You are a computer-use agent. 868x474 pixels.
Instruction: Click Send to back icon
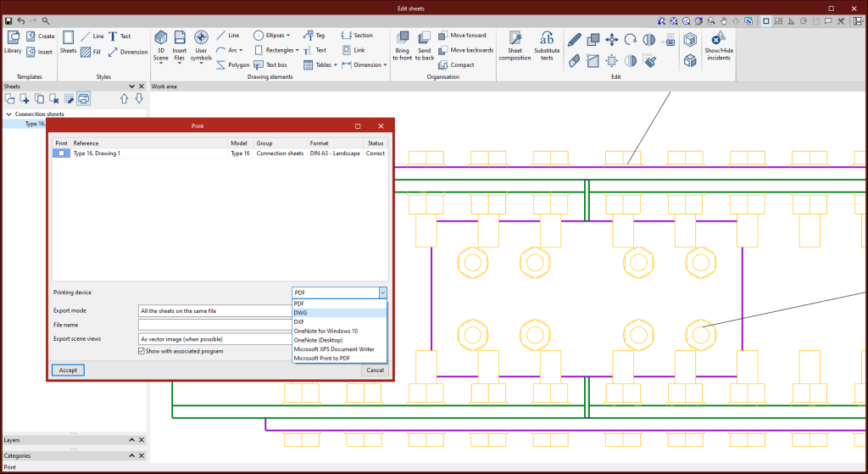[x=424, y=44]
